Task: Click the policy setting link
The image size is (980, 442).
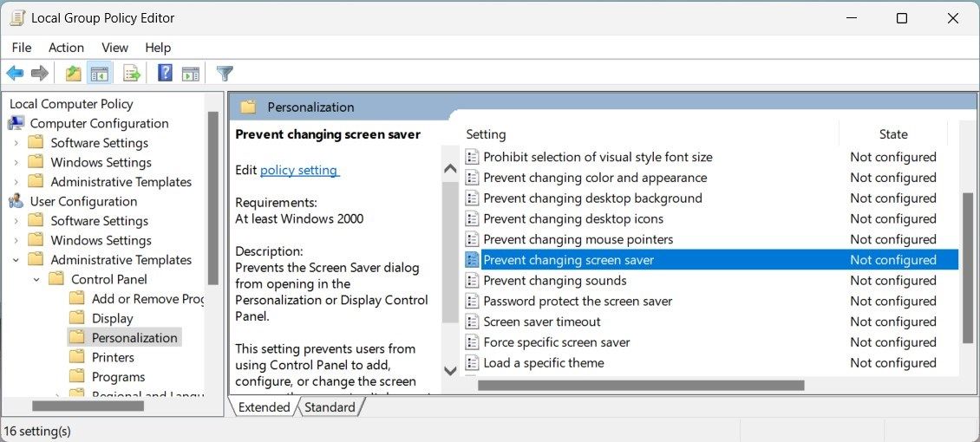Action: click(299, 171)
